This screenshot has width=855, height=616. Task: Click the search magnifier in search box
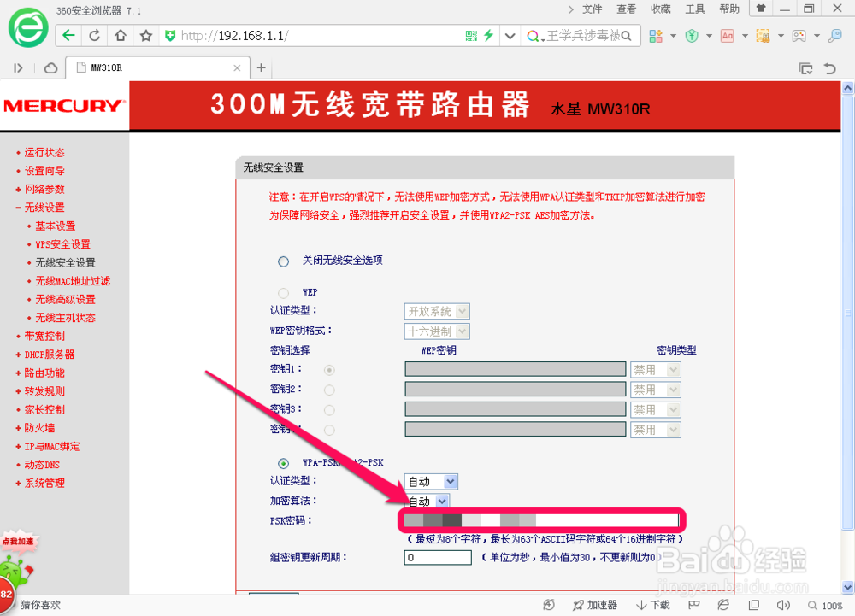tap(627, 36)
